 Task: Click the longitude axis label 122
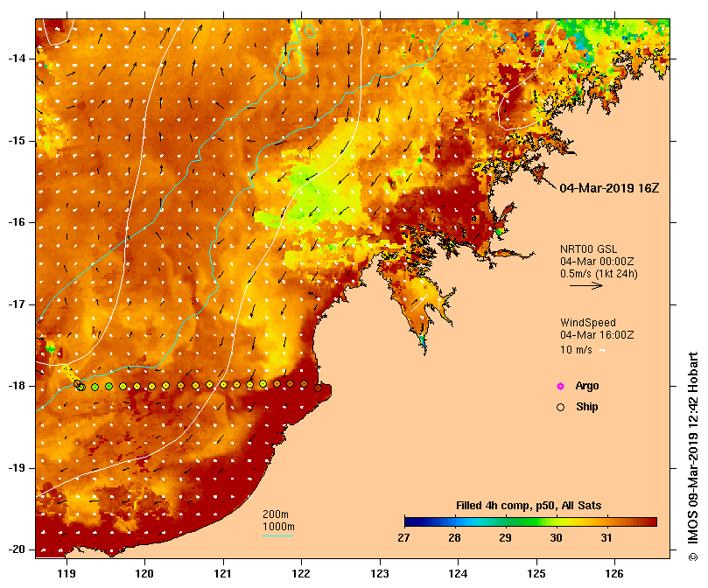pos(301,574)
